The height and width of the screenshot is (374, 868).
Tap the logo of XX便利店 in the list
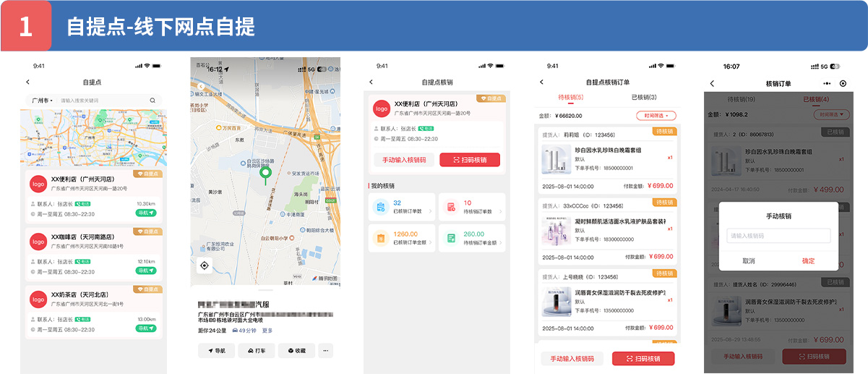click(38, 184)
